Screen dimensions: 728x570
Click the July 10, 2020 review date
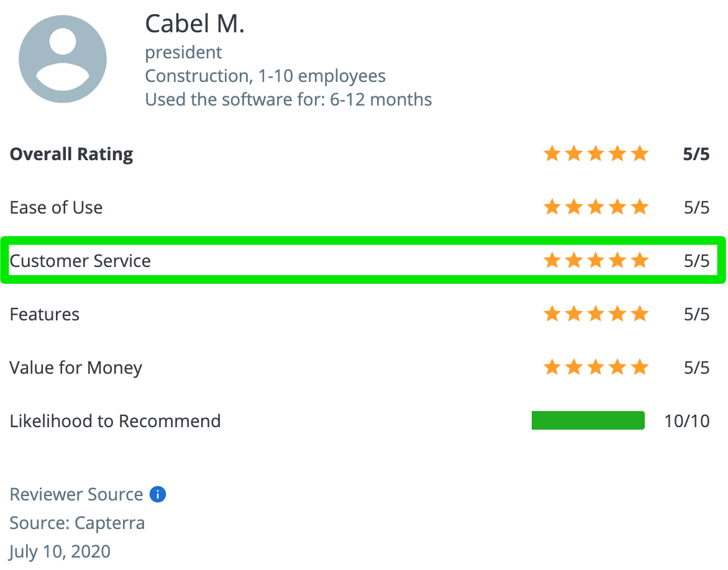(x=60, y=551)
